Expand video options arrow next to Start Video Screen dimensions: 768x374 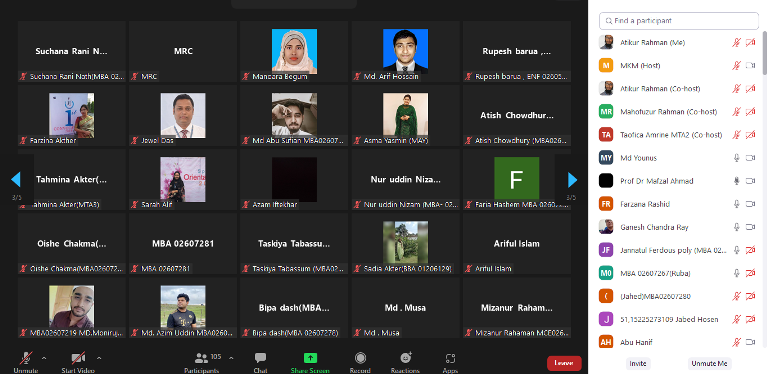coord(99,358)
